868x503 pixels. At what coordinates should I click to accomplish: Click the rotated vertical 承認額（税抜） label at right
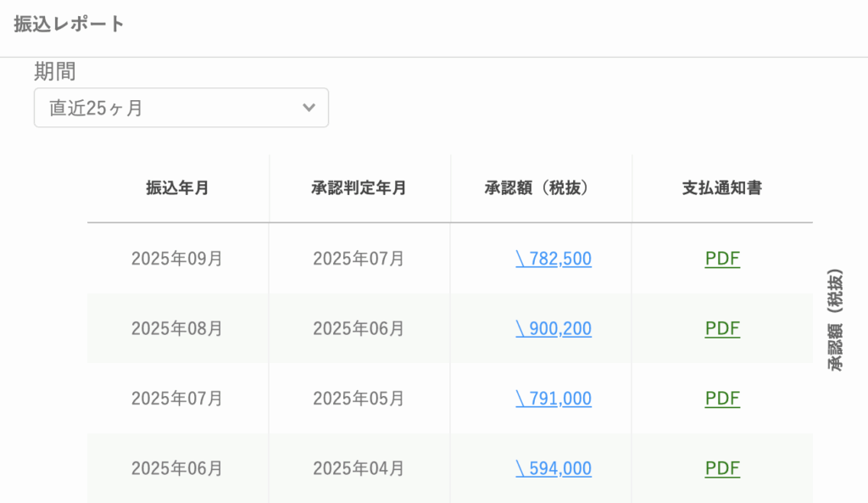(x=835, y=320)
